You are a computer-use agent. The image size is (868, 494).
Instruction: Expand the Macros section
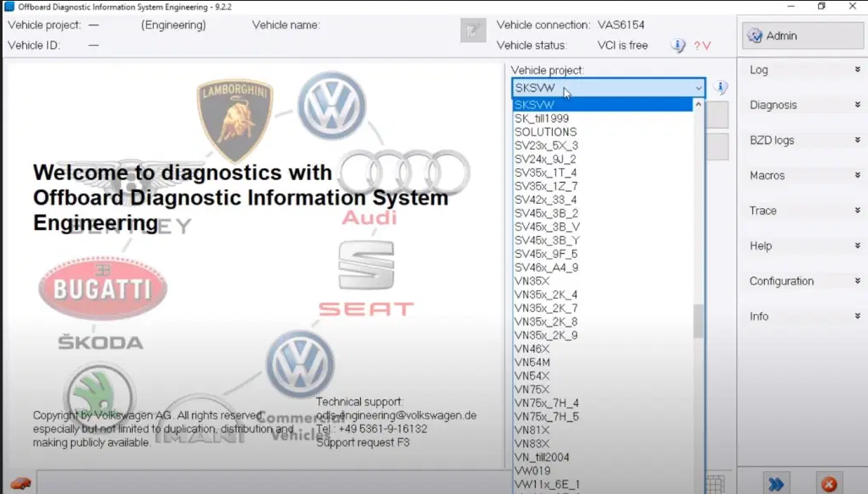pos(804,175)
